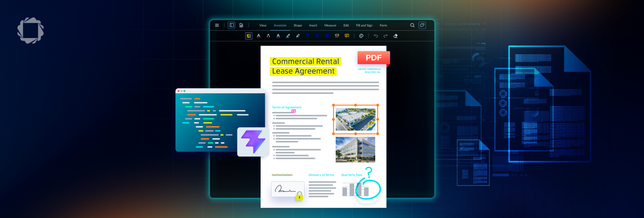Select the text strikeout tool
644x218 pixels.
coord(269,36)
